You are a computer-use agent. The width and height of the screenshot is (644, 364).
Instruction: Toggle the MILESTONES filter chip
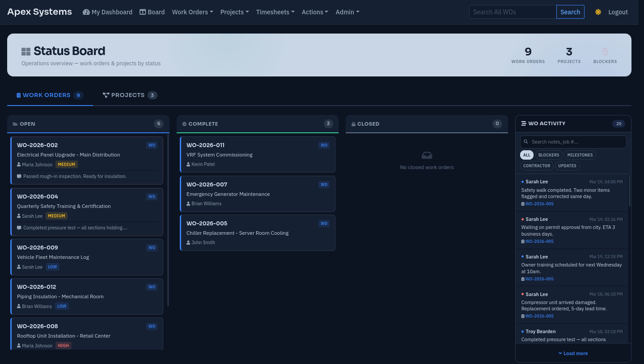pos(580,155)
